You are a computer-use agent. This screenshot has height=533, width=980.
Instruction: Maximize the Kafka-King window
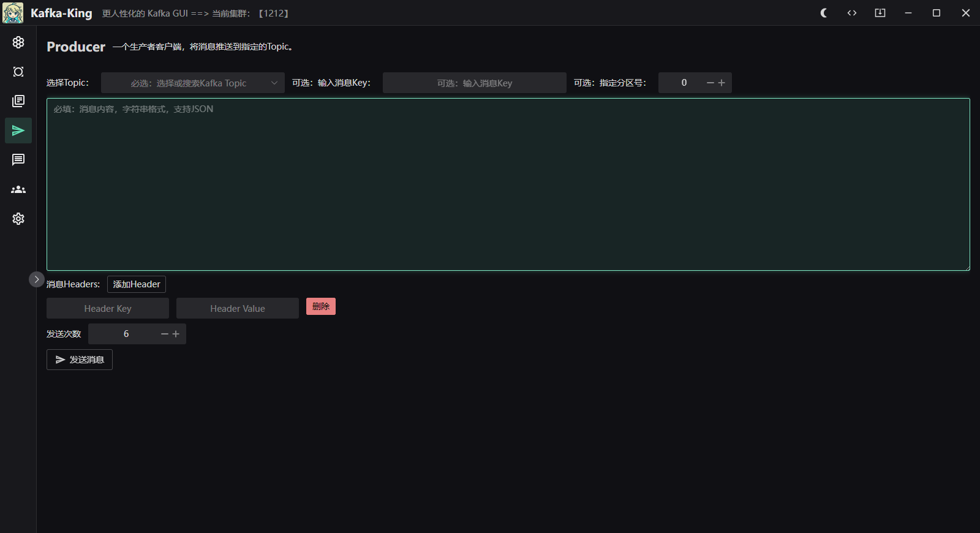937,13
